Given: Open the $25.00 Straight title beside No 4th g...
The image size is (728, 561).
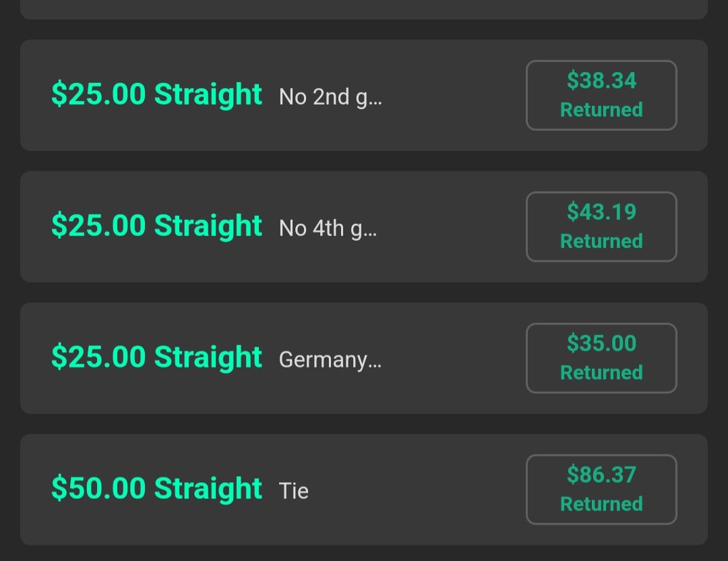Looking at the screenshot, I should point(156,226).
